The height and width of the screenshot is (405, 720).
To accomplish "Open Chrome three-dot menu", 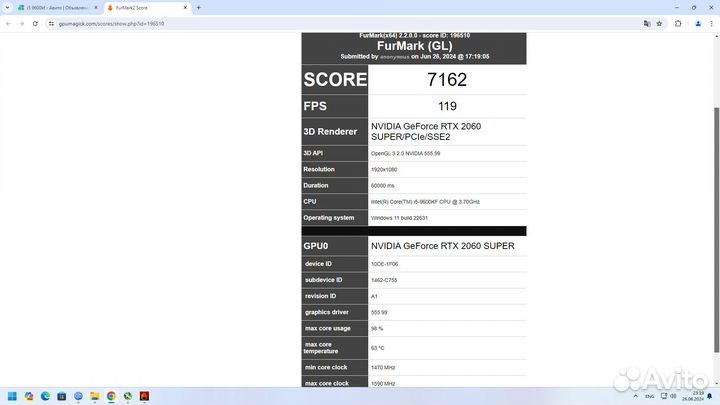I will tap(712, 23).
